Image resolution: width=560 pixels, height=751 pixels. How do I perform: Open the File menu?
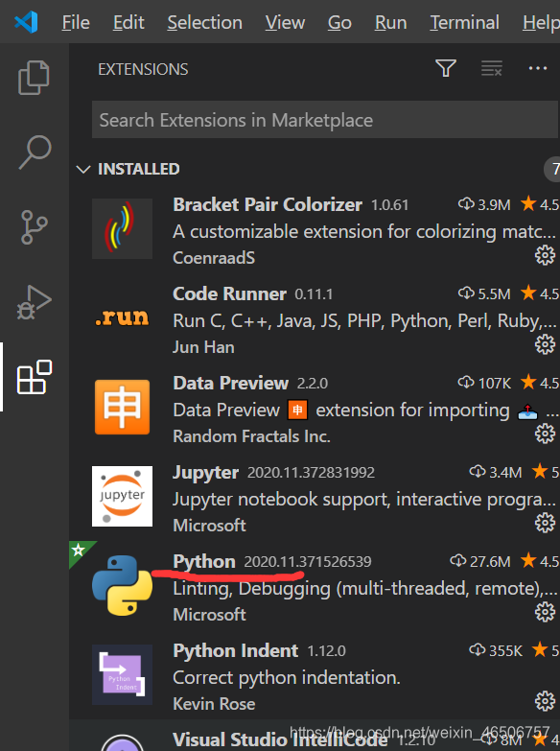(x=76, y=22)
